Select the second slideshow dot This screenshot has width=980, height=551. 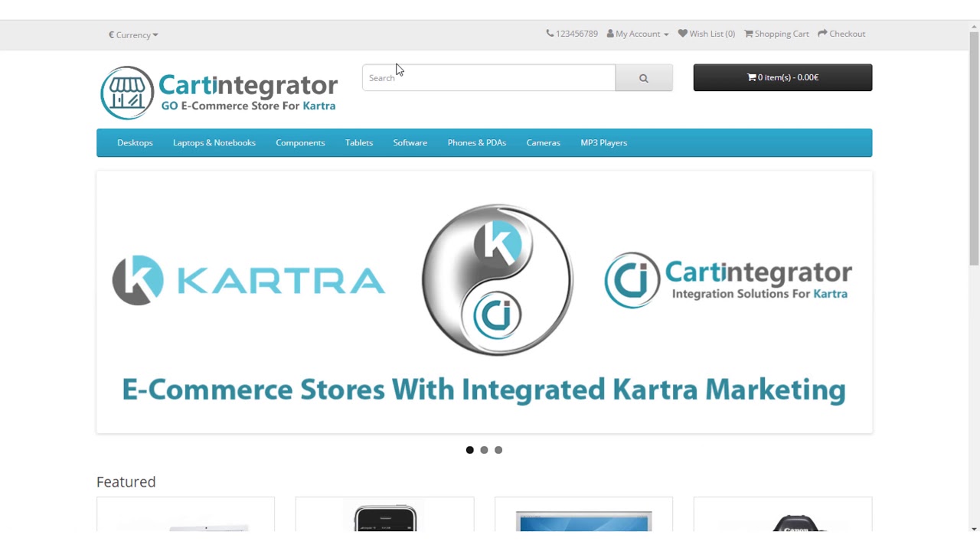(x=484, y=450)
